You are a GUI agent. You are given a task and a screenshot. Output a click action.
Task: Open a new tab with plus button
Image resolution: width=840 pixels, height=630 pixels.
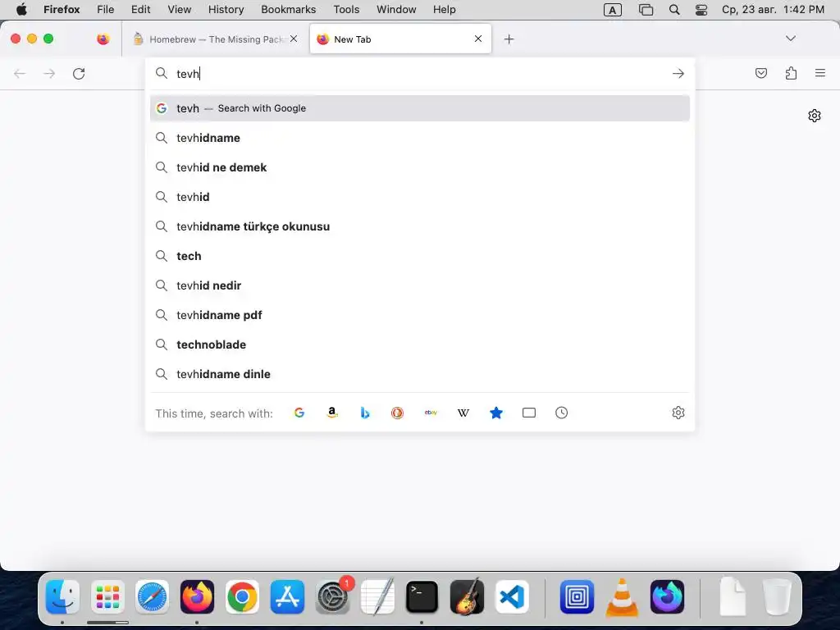coord(509,39)
